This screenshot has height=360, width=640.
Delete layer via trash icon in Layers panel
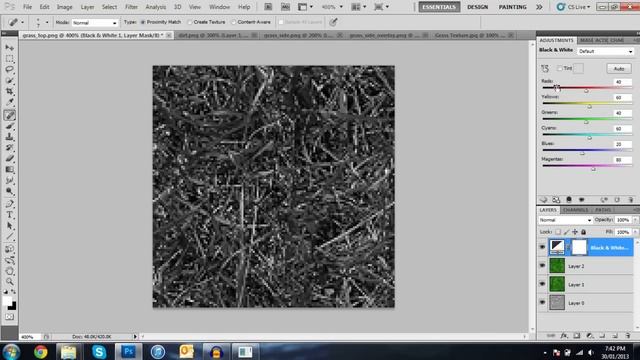point(628,336)
